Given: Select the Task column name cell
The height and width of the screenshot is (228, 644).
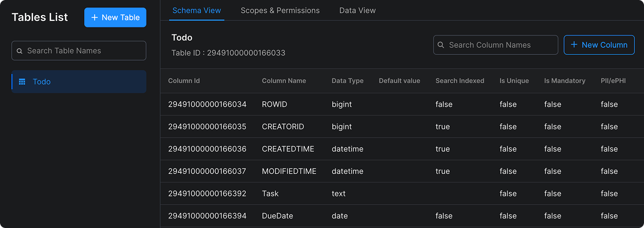Looking at the screenshot, I should tap(270, 194).
